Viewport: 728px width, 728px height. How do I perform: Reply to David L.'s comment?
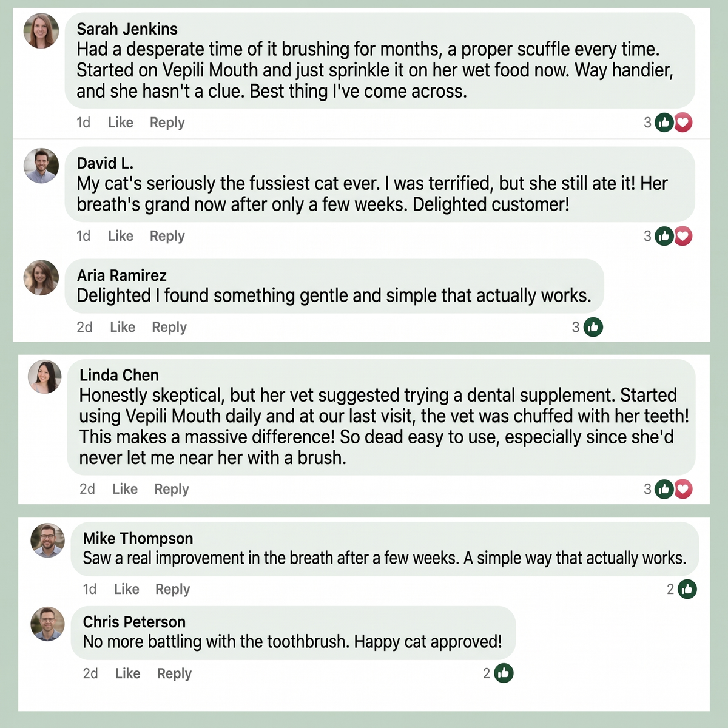pyautogui.click(x=167, y=236)
